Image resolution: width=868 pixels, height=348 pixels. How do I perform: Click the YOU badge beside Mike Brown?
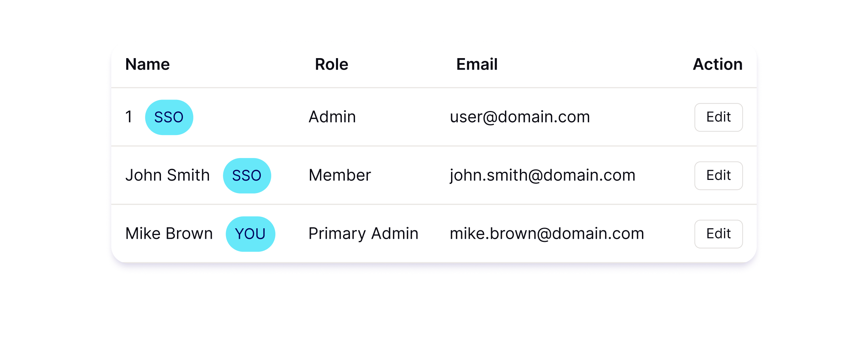[x=250, y=234]
